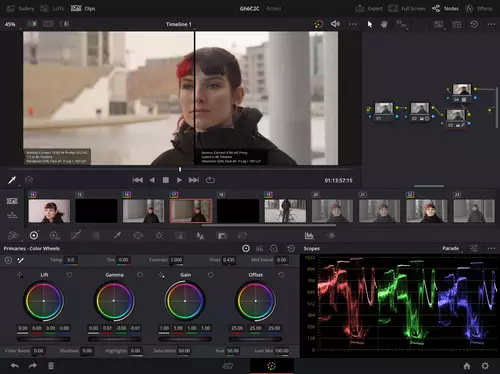Play the clip forward

point(179,180)
